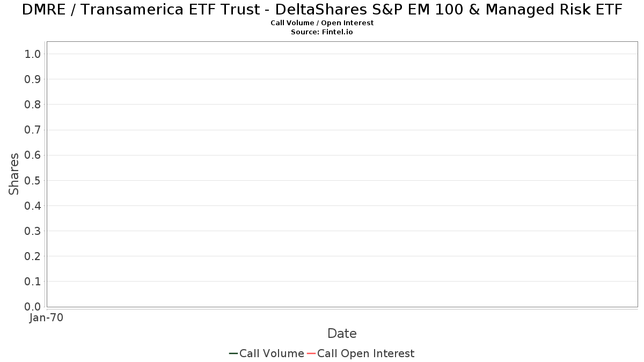Click the 0.8 gridline label
The image size is (644, 362).
click(33, 104)
